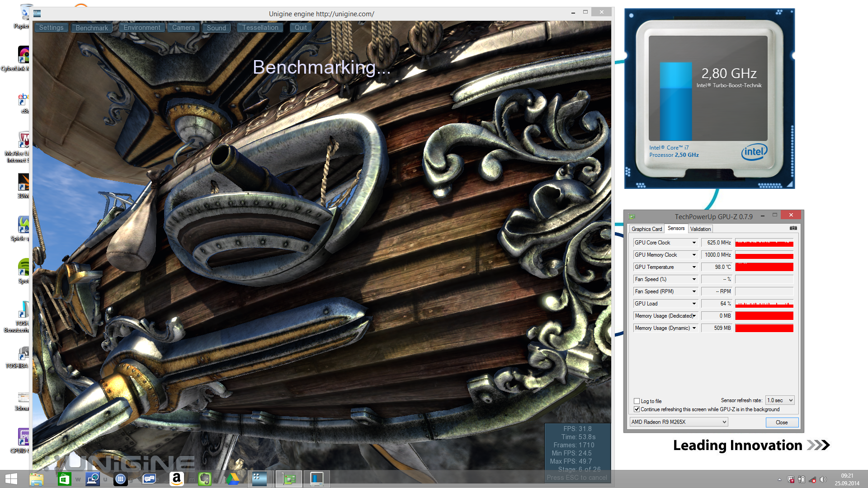Open the Validation tab
The width and height of the screenshot is (868, 488).
tap(700, 229)
